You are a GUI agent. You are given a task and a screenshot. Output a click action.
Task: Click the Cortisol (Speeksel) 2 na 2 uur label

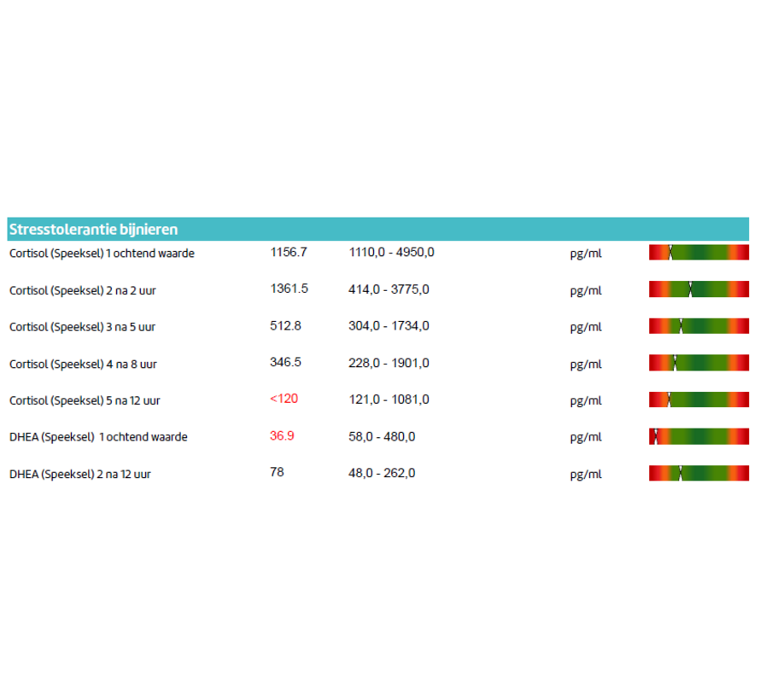[83, 290]
